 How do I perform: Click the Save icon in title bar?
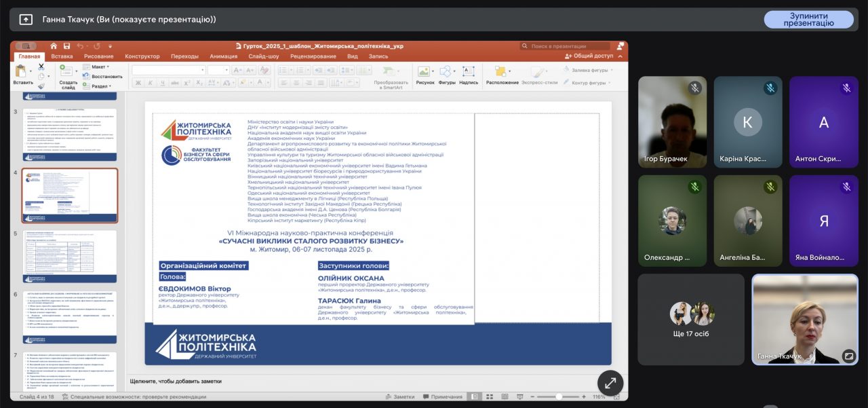pyautogui.click(x=65, y=46)
